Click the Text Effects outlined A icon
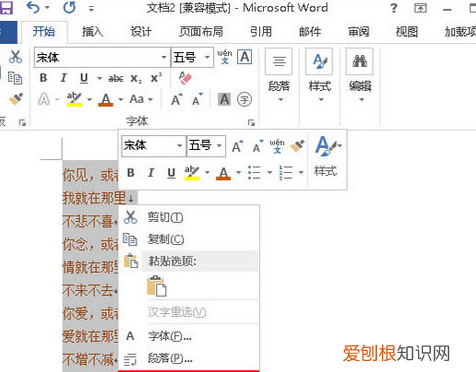The width and height of the screenshot is (476, 372). 44,99
